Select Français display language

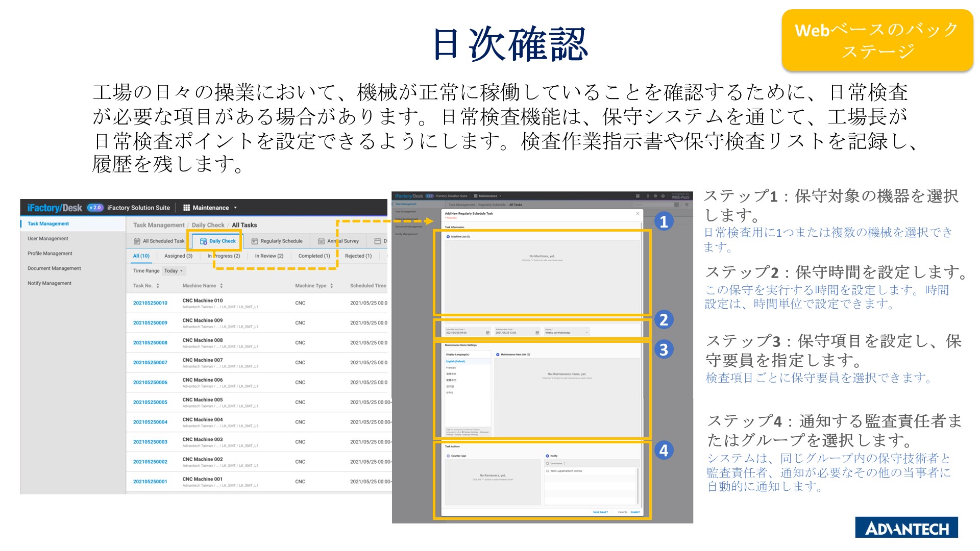pos(451,368)
